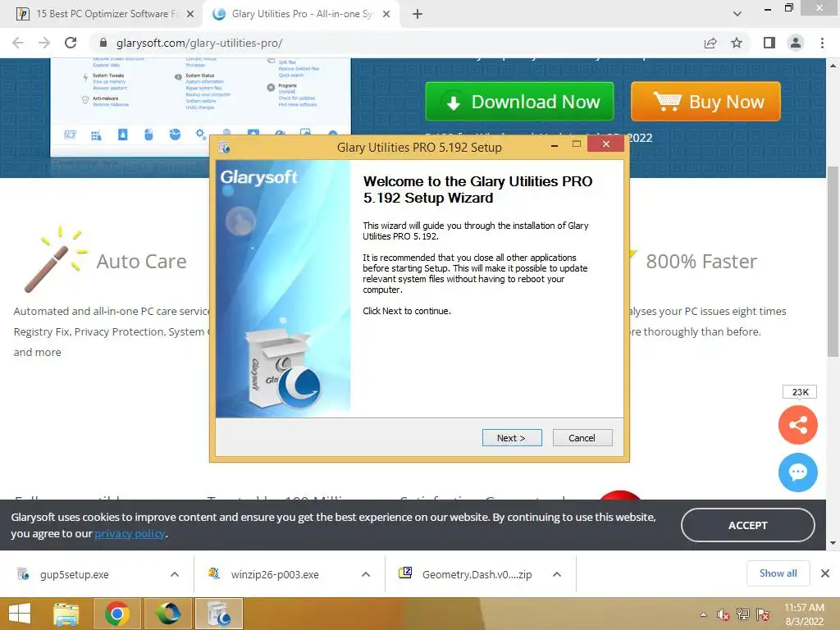
Task: Minimize the Glary setup dialog
Action: (x=555, y=145)
